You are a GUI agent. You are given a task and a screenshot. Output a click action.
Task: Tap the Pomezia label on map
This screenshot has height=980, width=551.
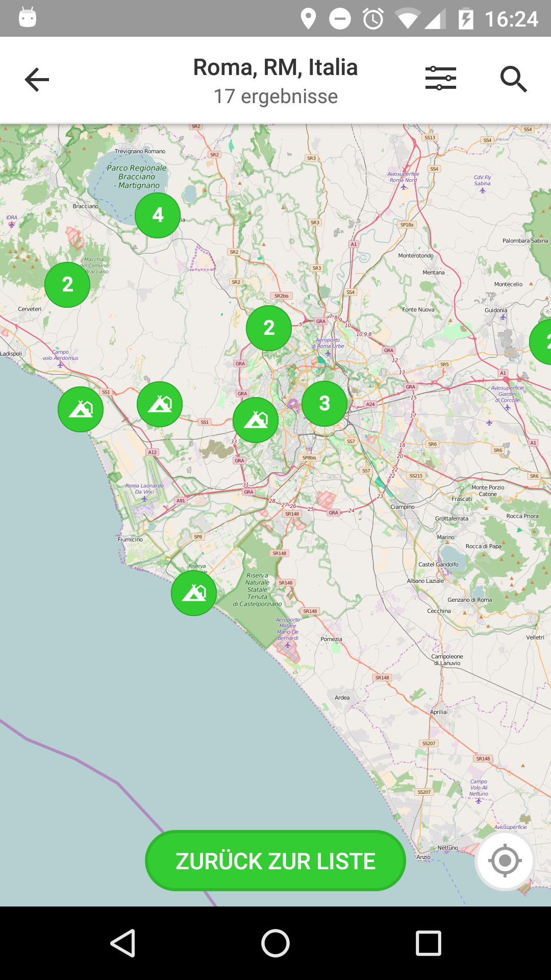coord(331,639)
